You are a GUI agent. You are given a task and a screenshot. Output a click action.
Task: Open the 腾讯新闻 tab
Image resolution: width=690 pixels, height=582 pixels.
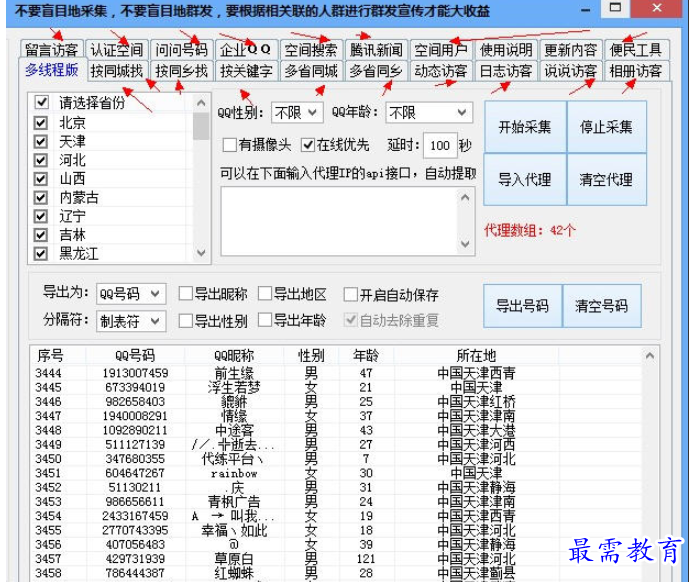(x=376, y=50)
